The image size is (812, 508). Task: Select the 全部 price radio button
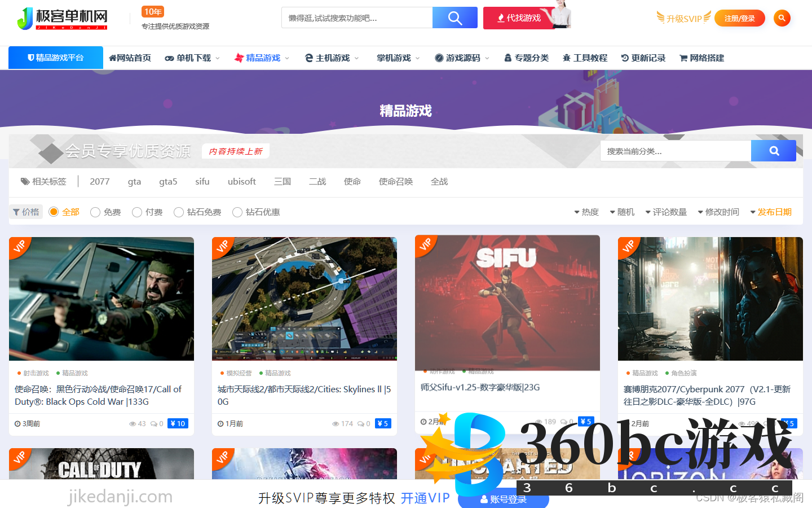tap(54, 212)
